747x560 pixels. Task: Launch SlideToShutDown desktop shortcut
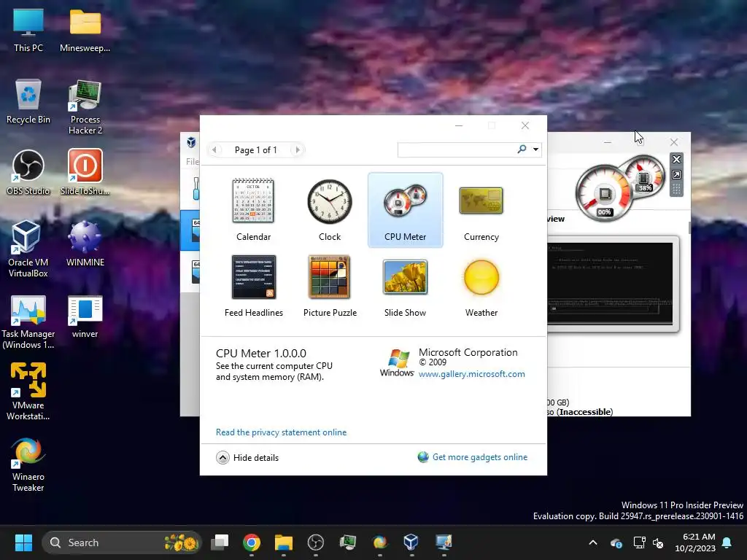tap(85, 173)
